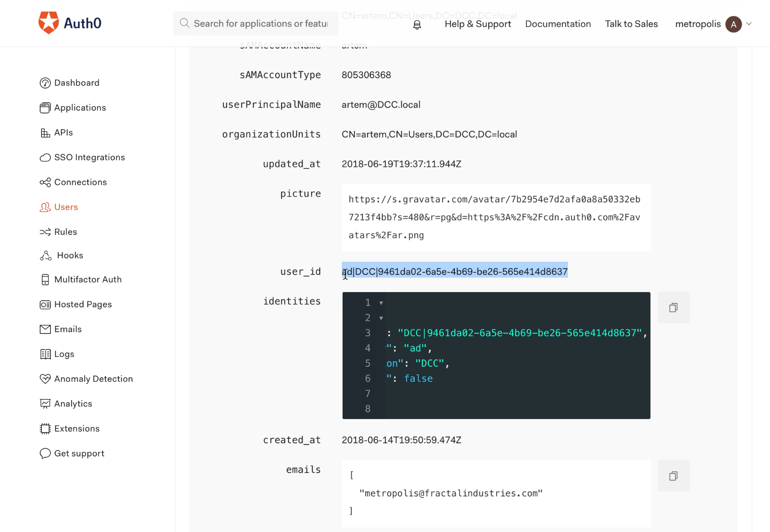
Task: Click the metropolis@fractalindustries.com email text
Action: pyautogui.click(x=451, y=493)
